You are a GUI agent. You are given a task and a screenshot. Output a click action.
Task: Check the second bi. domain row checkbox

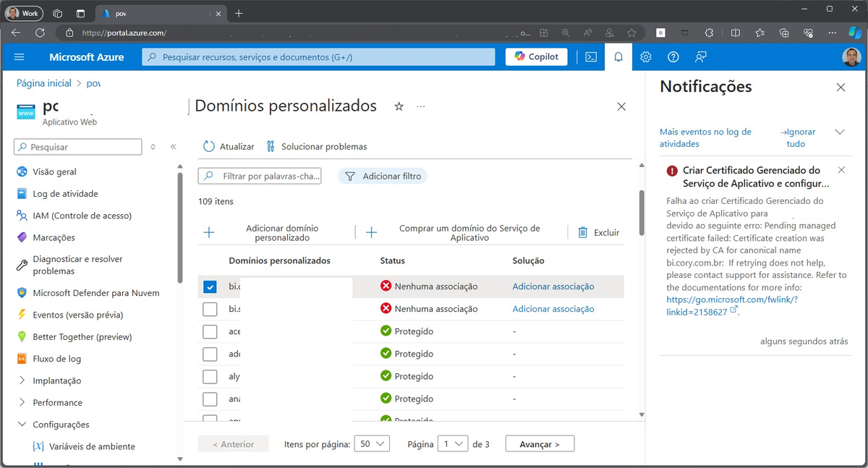[210, 309]
